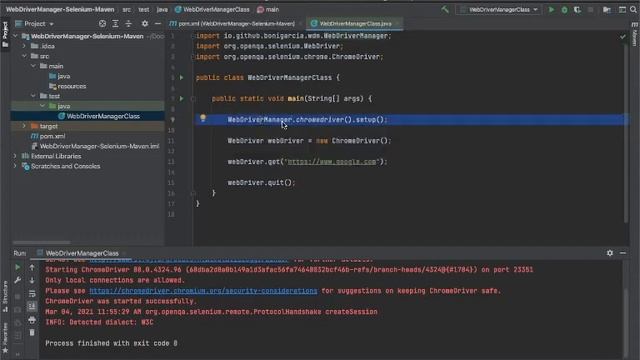Viewport: 640px width, 360px height.
Task: Click Select Opened File target icon in Project panel
Action: [102, 24]
